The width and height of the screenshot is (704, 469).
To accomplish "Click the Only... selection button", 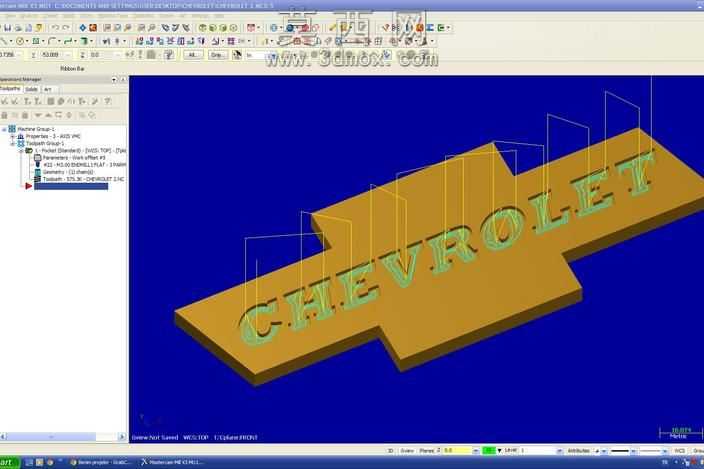I will [x=217, y=55].
